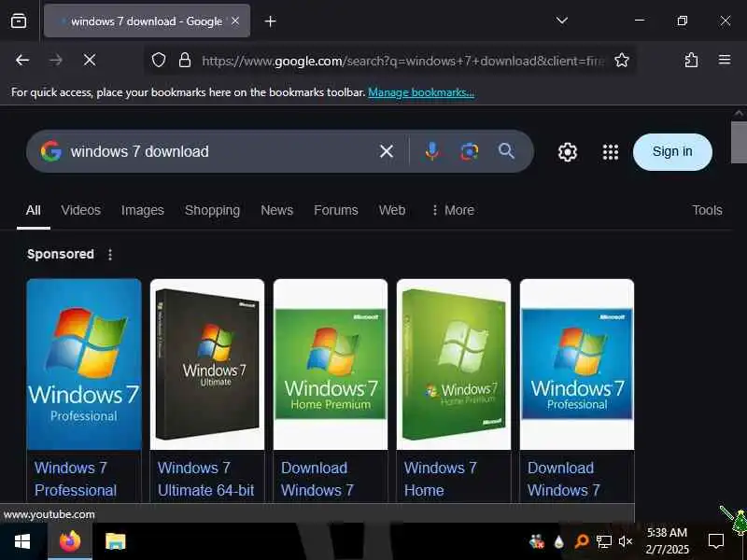Open the notification action center

tap(715, 541)
